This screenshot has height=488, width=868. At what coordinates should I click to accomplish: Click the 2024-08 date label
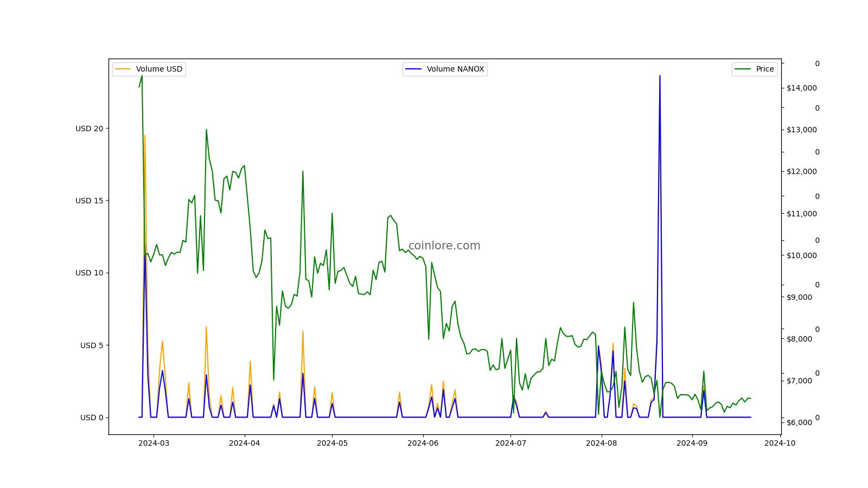click(x=602, y=443)
